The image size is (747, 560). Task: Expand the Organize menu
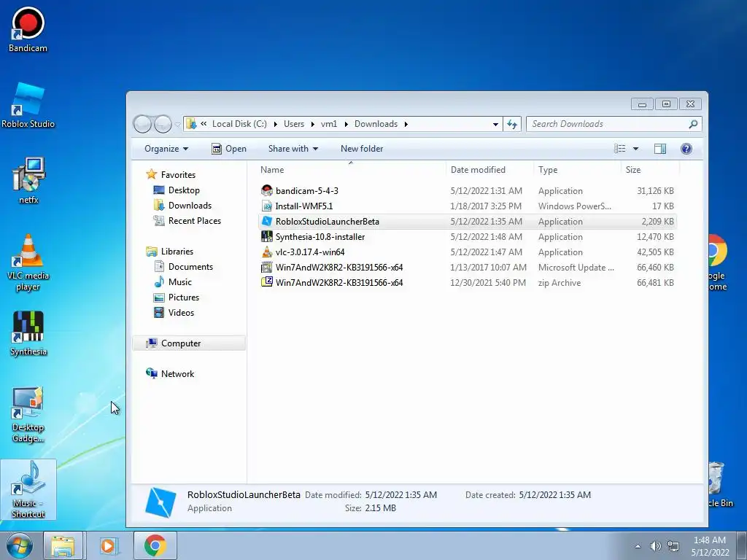[x=166, y=149]
